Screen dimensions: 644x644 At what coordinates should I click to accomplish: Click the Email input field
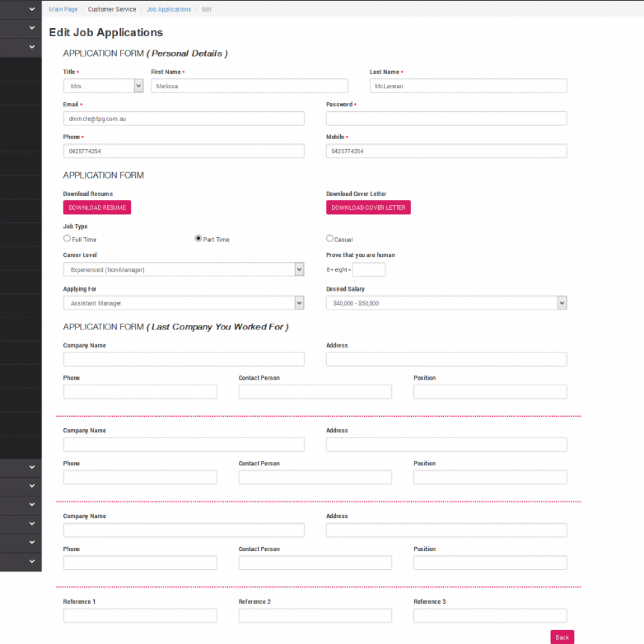coord(184,119)
